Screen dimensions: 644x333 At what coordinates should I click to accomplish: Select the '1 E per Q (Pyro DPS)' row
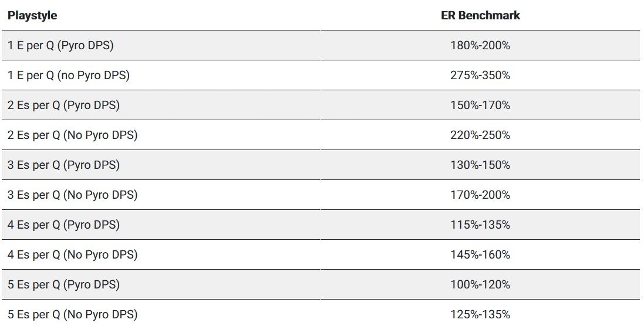click(60, 45)
